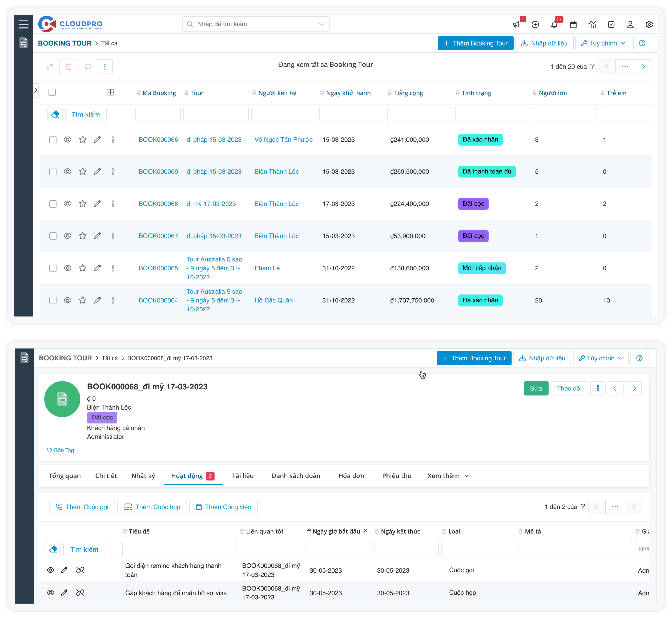The width and height of the screenshot is (672, 618).
Task: Toggle the select-all checkbox in header
Action: (x=52, y=92)
